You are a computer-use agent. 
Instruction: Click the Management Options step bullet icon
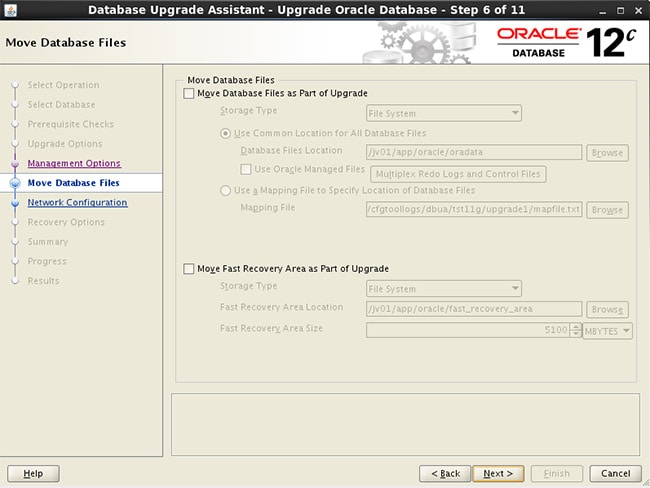tap(15, 164)
